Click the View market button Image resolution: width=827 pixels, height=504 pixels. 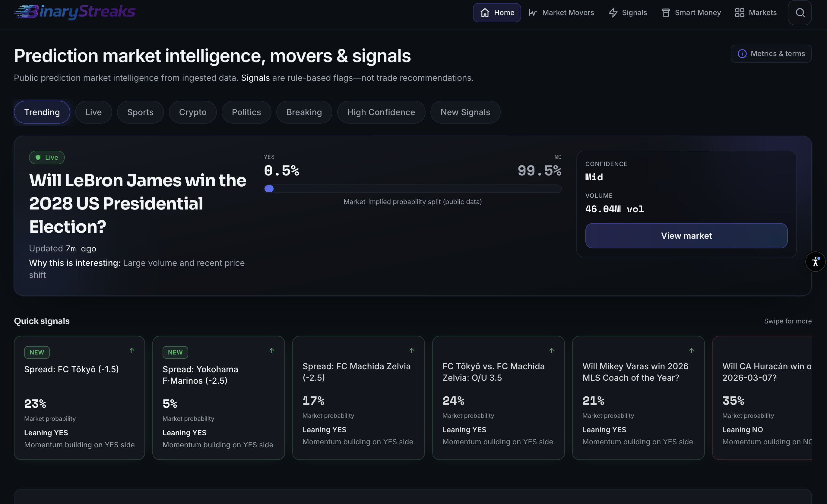(x=686, y=235)
